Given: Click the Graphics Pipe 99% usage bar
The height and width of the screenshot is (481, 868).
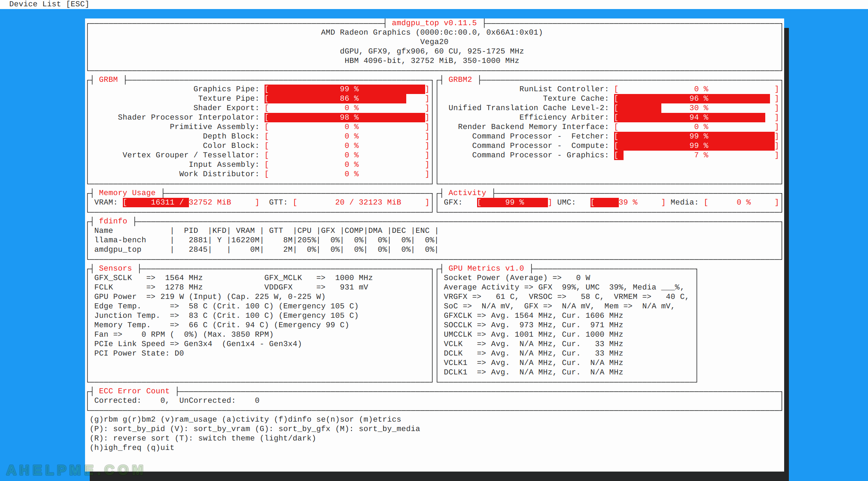Looking at the screenshot, I should (347, 89).
